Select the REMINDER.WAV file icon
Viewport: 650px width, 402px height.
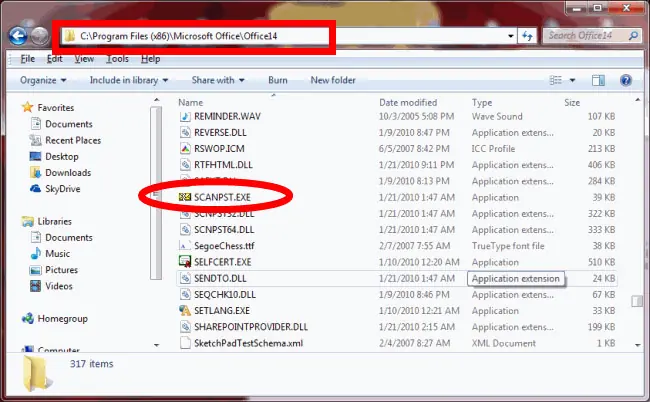coord(185,116)
